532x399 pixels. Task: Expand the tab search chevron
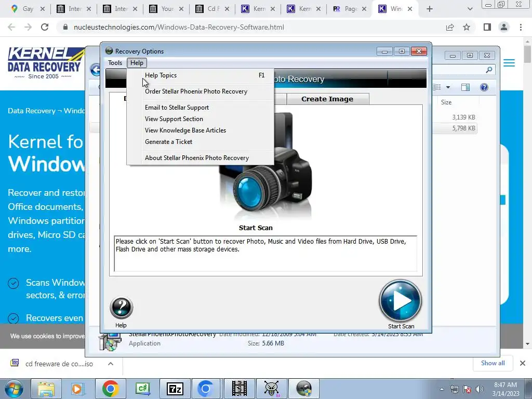(x=470, y=9)
